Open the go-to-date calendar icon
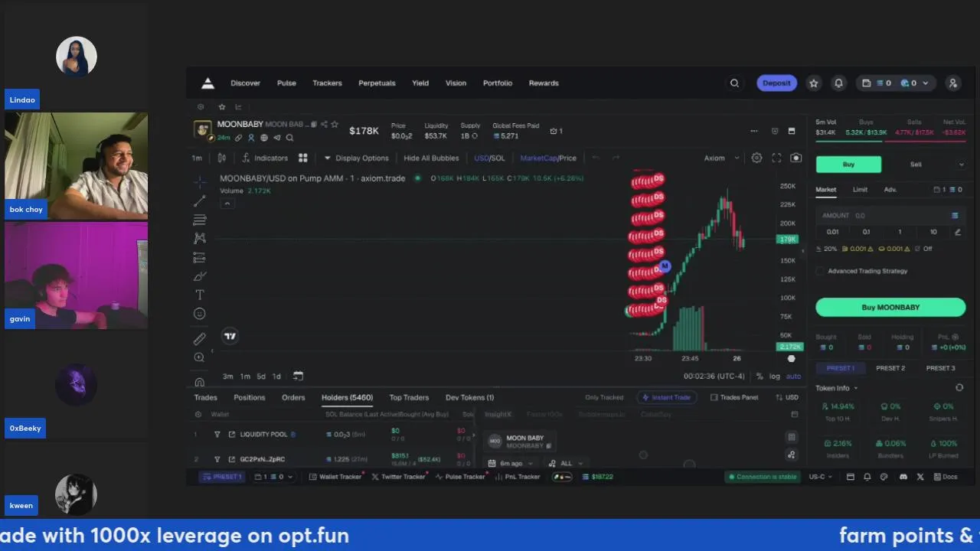The height and width of the screenshot is (551, 980). pyautogui.click(x=298, y=376)
